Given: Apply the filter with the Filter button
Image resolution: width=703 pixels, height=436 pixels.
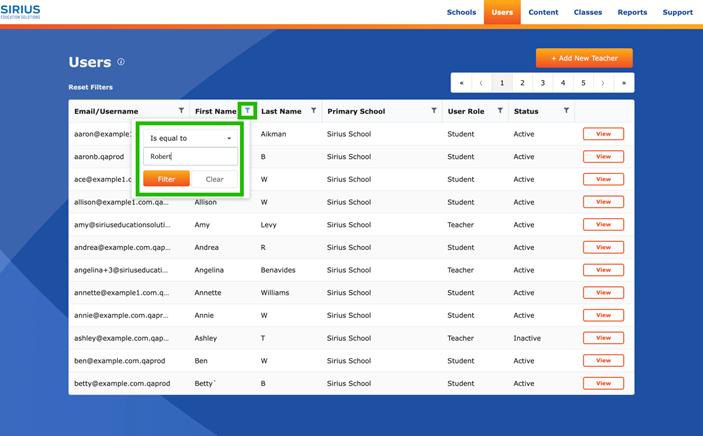Looking at the screenshot, I should [x=166, y=179].
